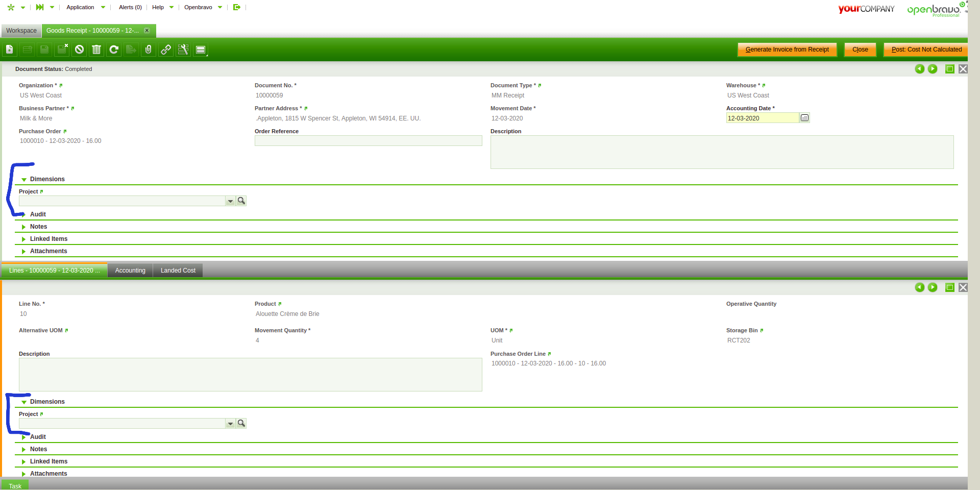Close the Lines form with the X icon
This screenshot has height=490, width=980.
pos(963,287)
